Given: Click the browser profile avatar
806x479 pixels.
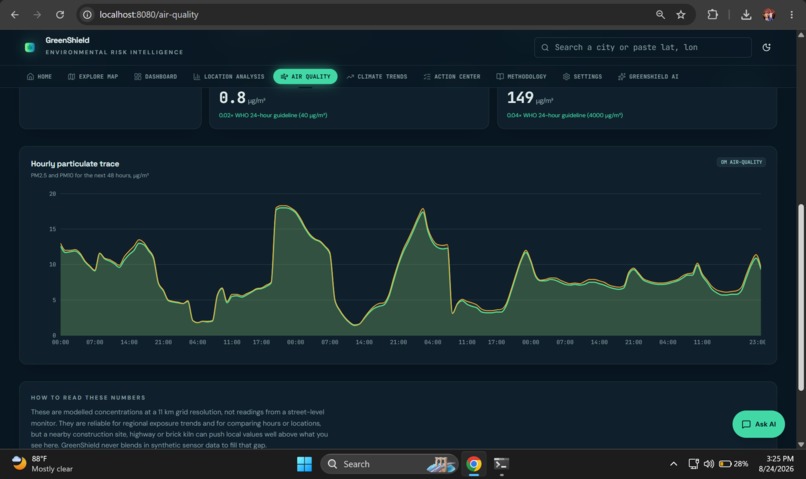Looking at the screenshot, I should point(769,14).
